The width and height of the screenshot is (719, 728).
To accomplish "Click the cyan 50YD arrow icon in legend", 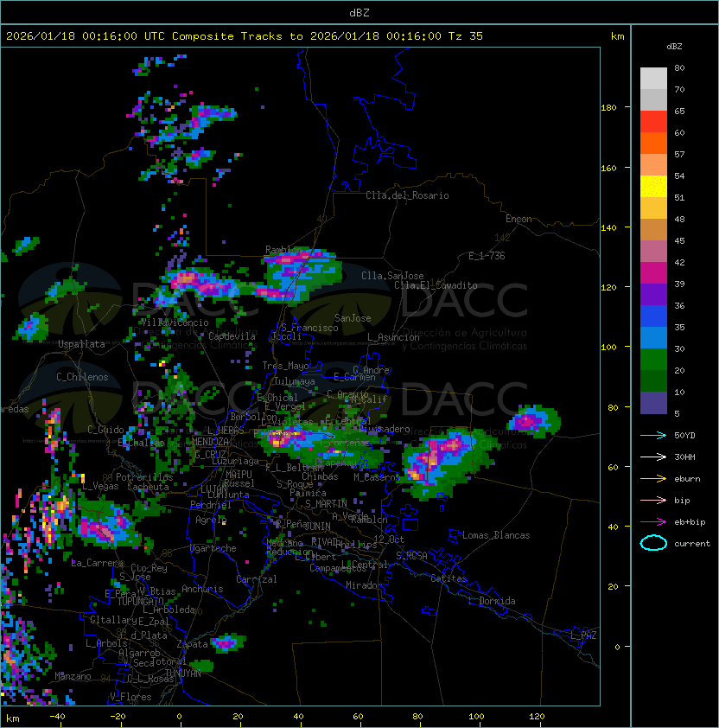I will coord(653,436).
